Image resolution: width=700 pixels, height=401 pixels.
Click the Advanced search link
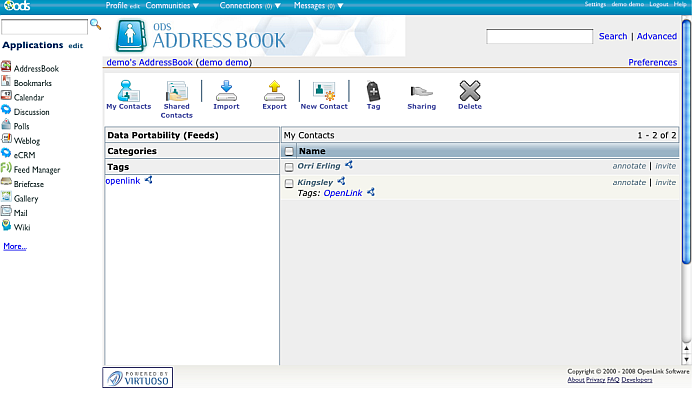pos(656,37)
